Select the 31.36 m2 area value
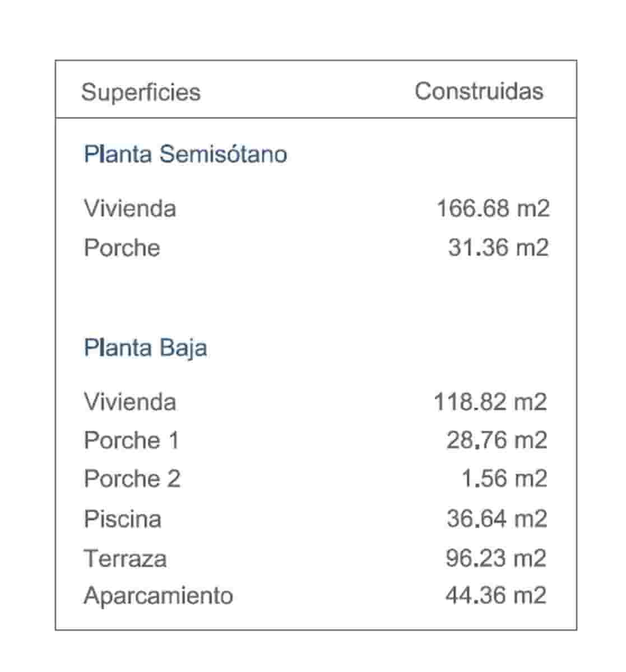 498,248
